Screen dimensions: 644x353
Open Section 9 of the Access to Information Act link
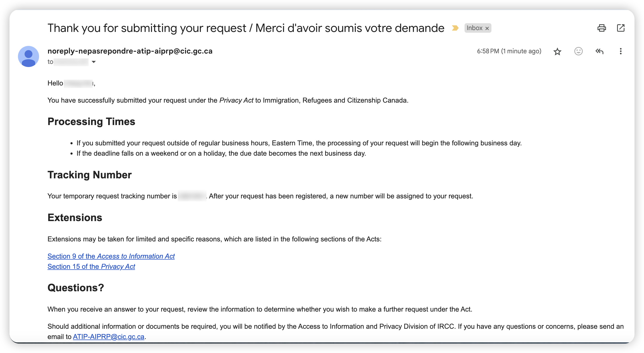click(111, 256)
